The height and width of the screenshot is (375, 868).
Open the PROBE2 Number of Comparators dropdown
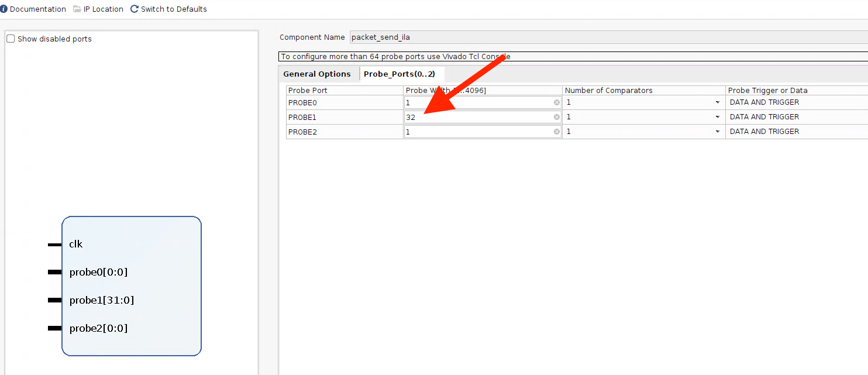(x=717, y=132)
